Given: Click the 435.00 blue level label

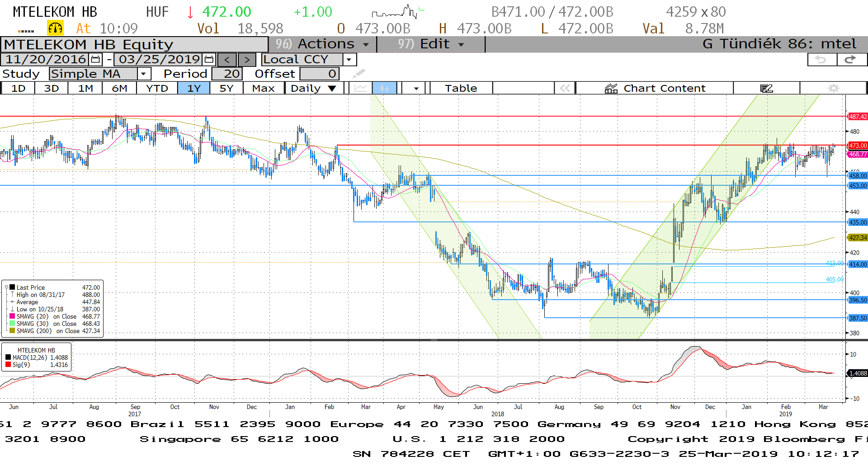Looking at the screenshot, I should point(858,222).
